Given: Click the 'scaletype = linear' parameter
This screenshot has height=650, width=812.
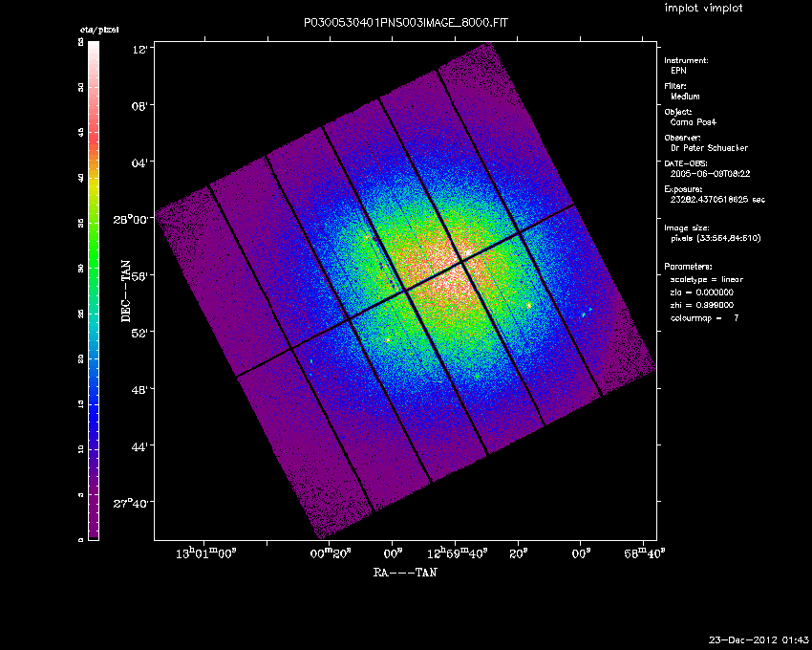Looking at the screenshot, I should click(x=707, y=279).
